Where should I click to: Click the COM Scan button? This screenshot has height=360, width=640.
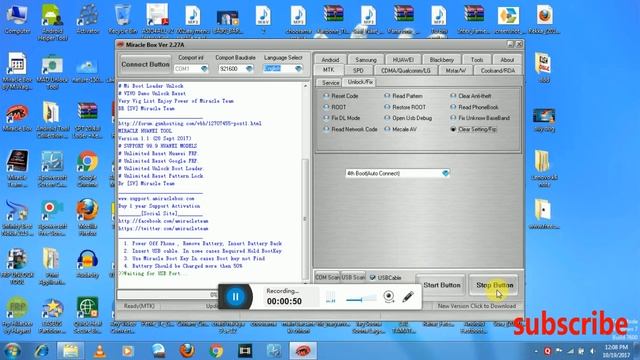click(327, 278)
